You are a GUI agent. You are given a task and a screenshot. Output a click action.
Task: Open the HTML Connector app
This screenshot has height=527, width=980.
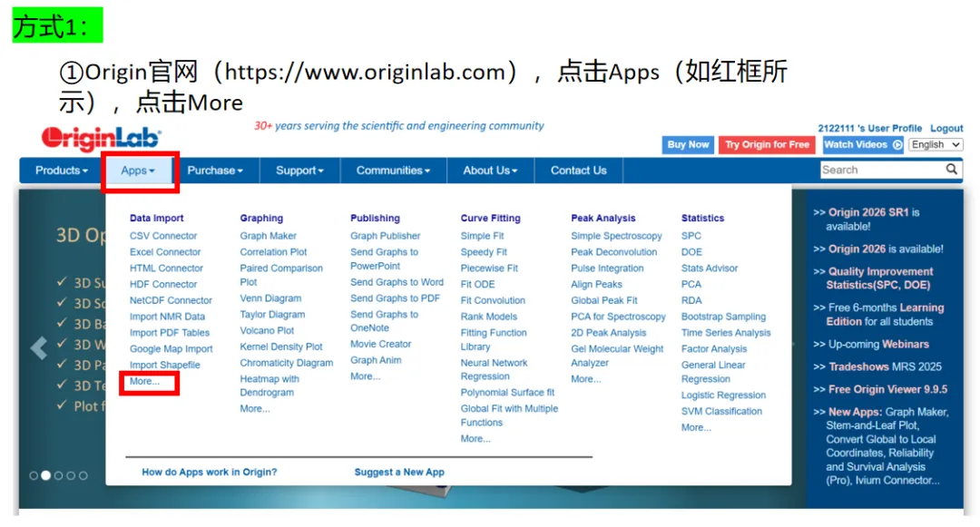166,268
